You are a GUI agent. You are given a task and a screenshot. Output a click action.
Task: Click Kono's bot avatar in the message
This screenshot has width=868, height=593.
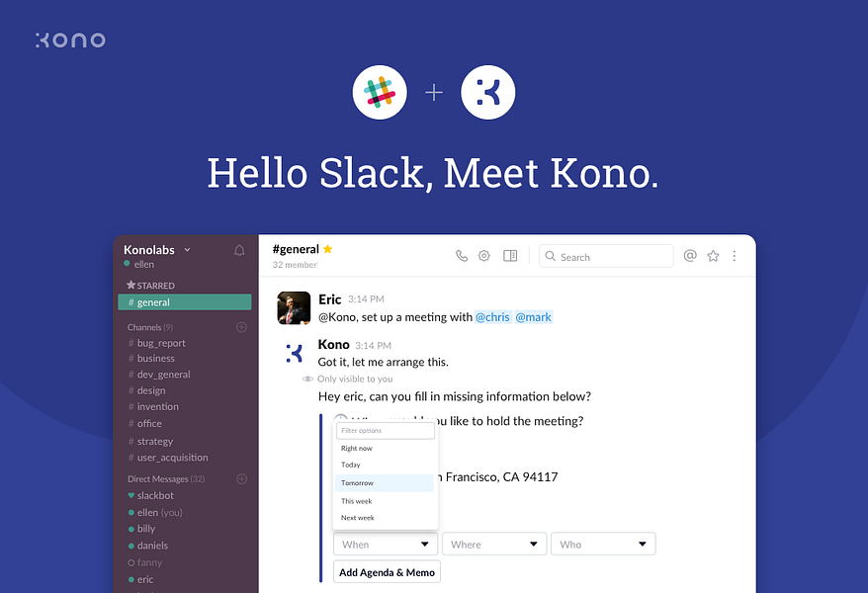point(294,353)
